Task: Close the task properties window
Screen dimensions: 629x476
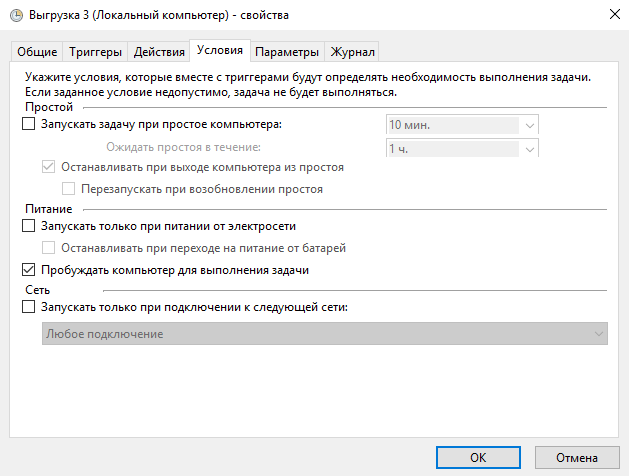Action: point(610,13)
